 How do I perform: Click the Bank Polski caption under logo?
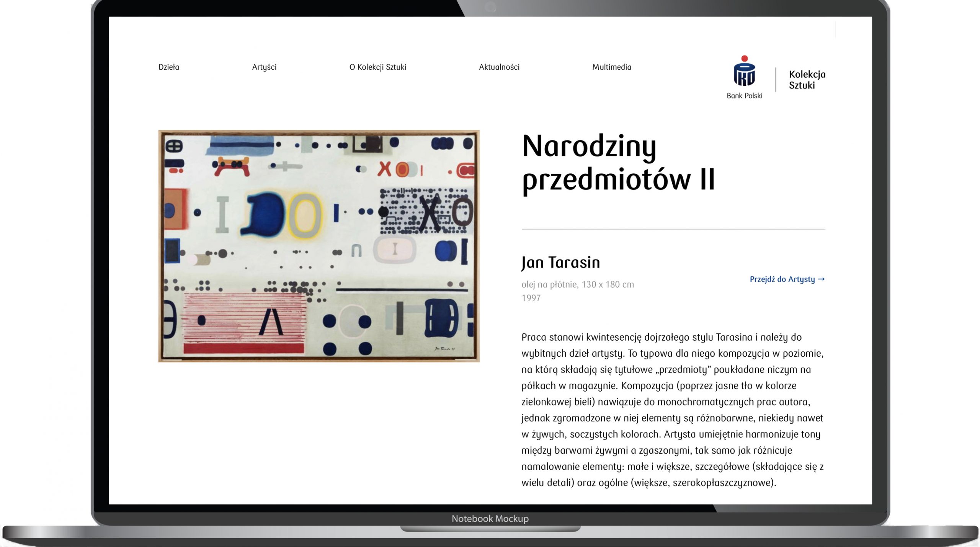tap(745, 96)
